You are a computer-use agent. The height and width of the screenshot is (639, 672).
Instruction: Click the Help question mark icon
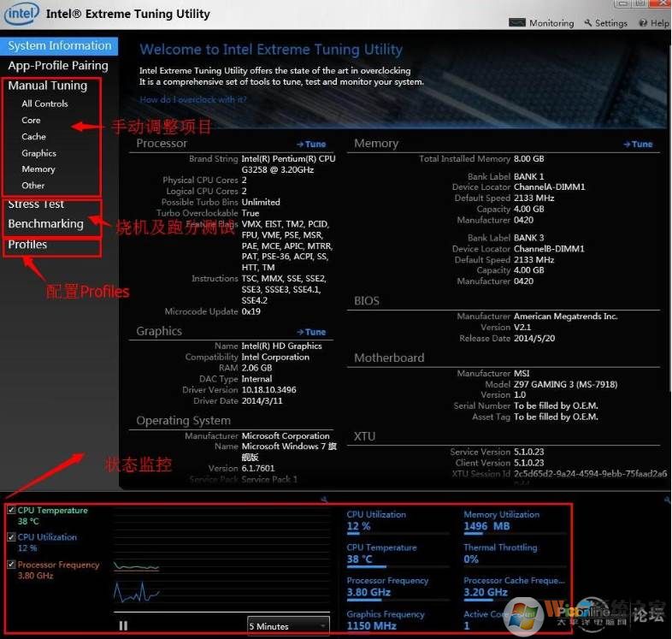pos(644,23)
